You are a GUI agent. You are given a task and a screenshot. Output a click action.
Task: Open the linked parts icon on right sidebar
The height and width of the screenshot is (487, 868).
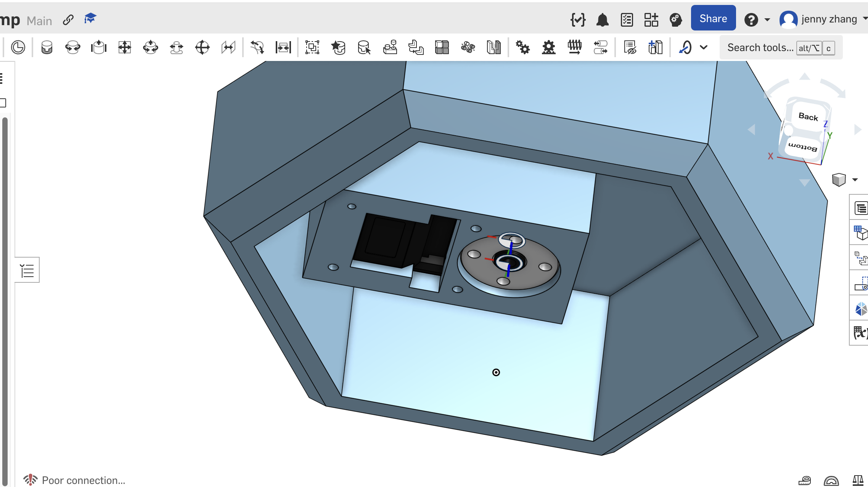coord(860,258)
